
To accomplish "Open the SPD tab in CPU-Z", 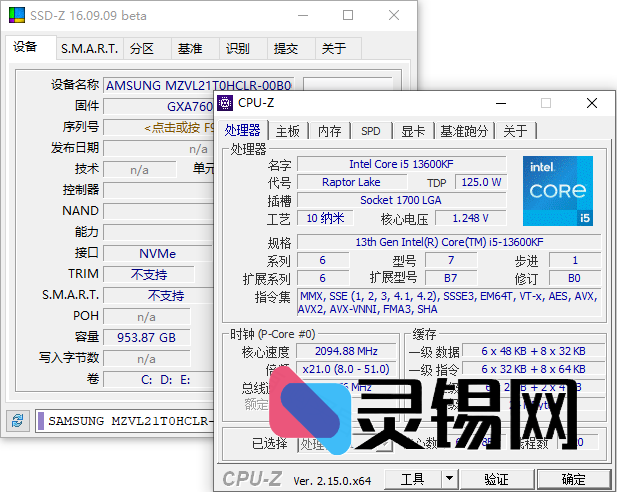I will point(371,131).
